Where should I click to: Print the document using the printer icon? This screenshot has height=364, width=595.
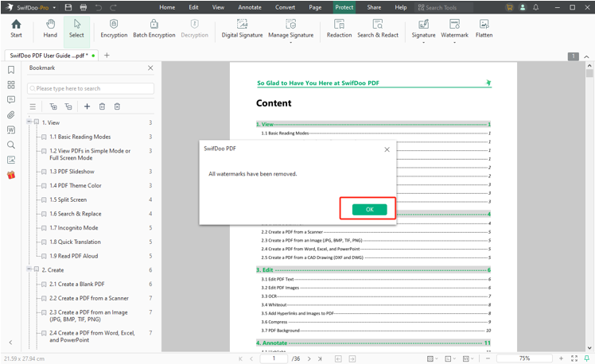[x=84, y=7]
